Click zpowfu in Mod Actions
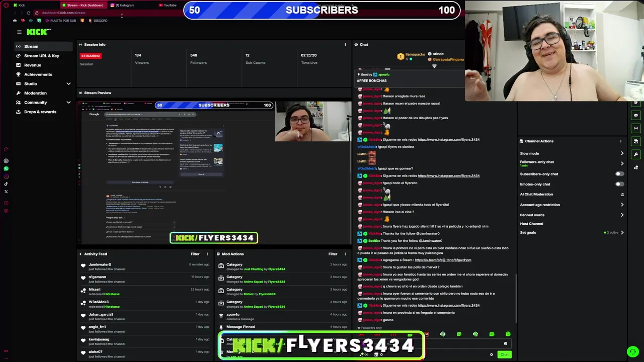This screenshot has height=362, width=644. pyautogui.click(x=232, y=314)
